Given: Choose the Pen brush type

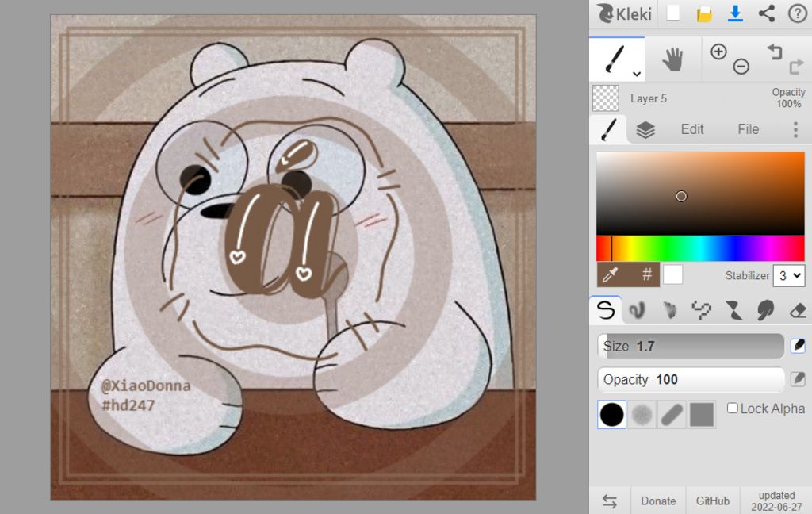Looking at the screenshot, I should 605,310.
